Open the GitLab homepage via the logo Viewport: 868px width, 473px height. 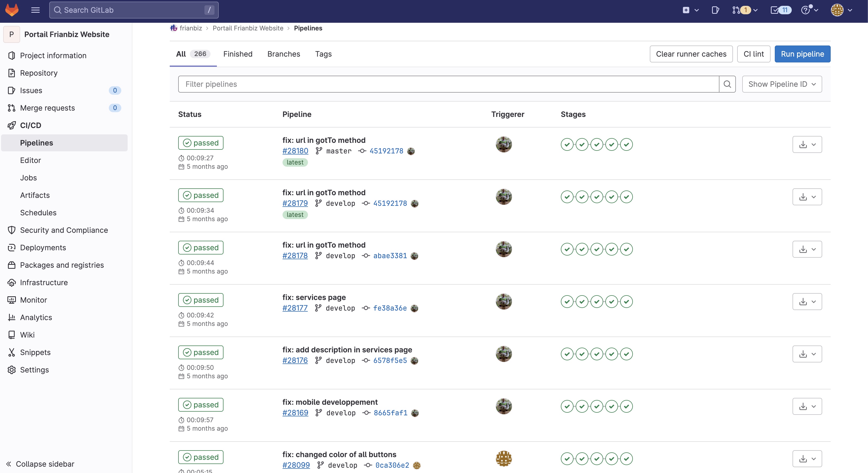click(11, 10)
